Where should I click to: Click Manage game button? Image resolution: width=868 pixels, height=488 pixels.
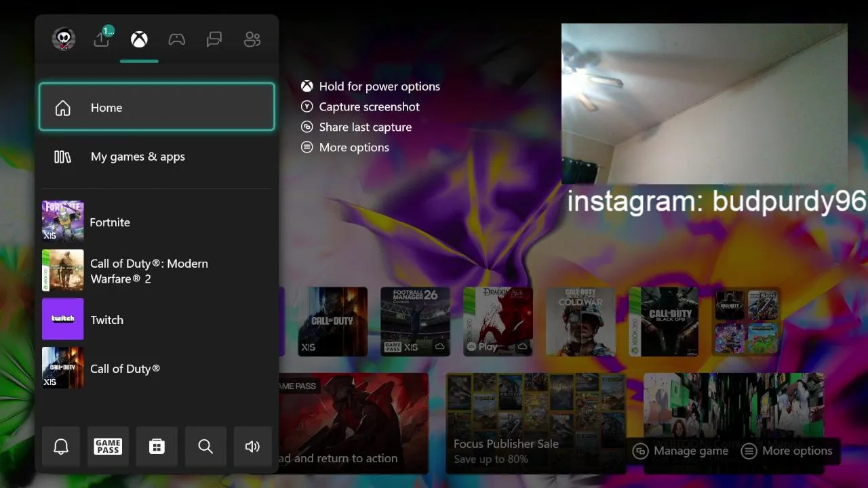[x=681, y=451]
